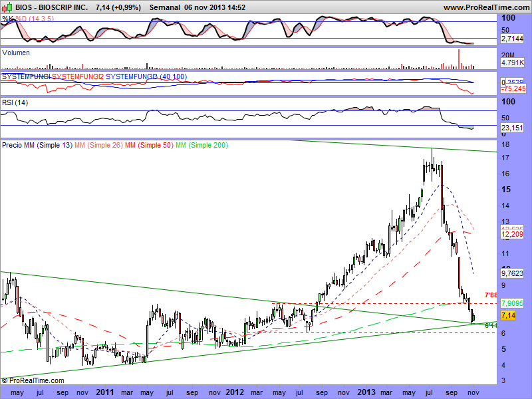This screenshot has width=532, height=399.
Task: Click the red SYSTEMFUNGI2 indicator label
Action: (78, 76)
